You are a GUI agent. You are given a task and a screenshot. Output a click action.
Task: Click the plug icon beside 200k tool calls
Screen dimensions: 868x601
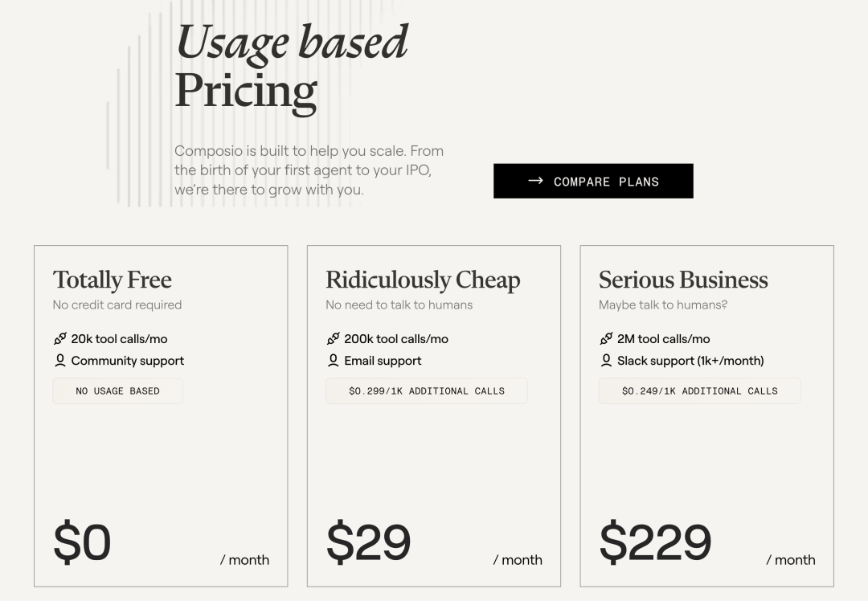[333, 339]
